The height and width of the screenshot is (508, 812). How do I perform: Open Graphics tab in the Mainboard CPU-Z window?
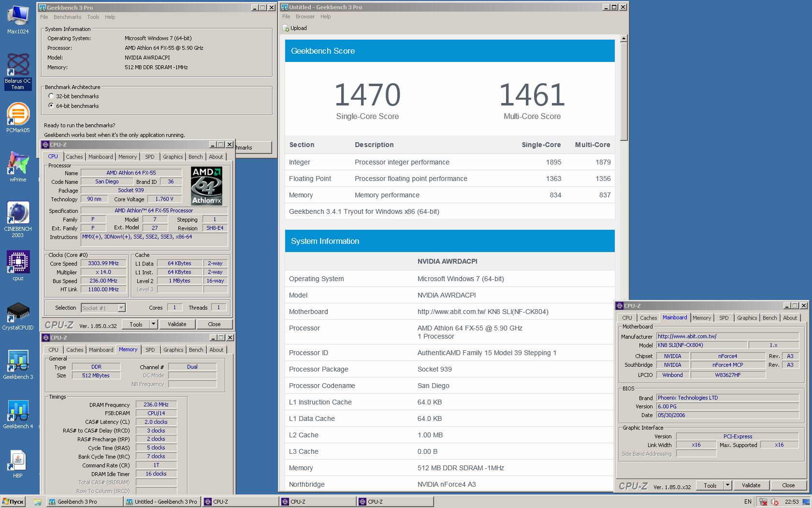coord(747,318)
